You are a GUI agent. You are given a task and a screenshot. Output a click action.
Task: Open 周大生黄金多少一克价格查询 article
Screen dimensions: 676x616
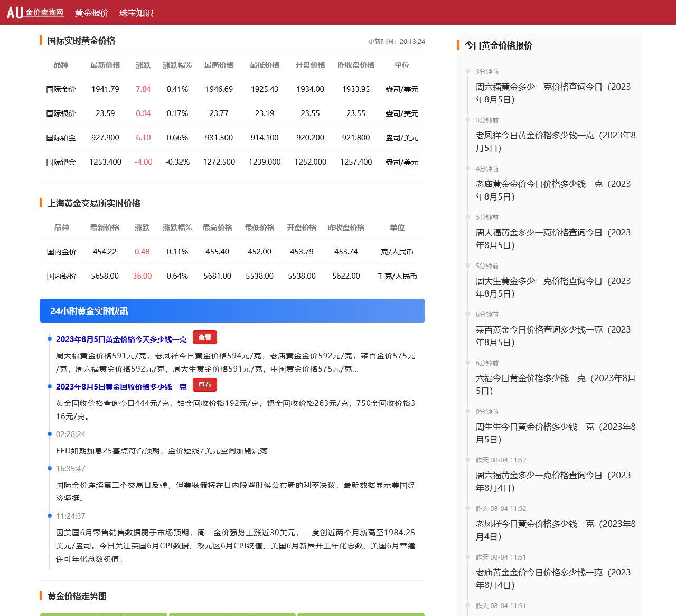click(553, 287)
